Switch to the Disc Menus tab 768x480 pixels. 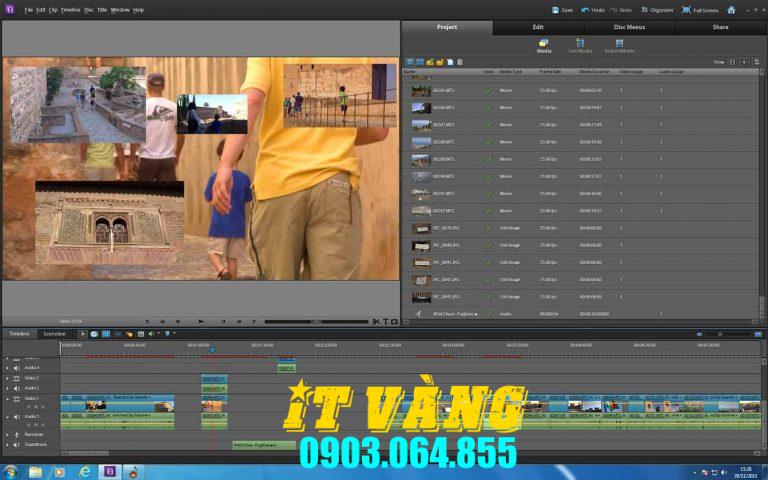pos(629,27)
